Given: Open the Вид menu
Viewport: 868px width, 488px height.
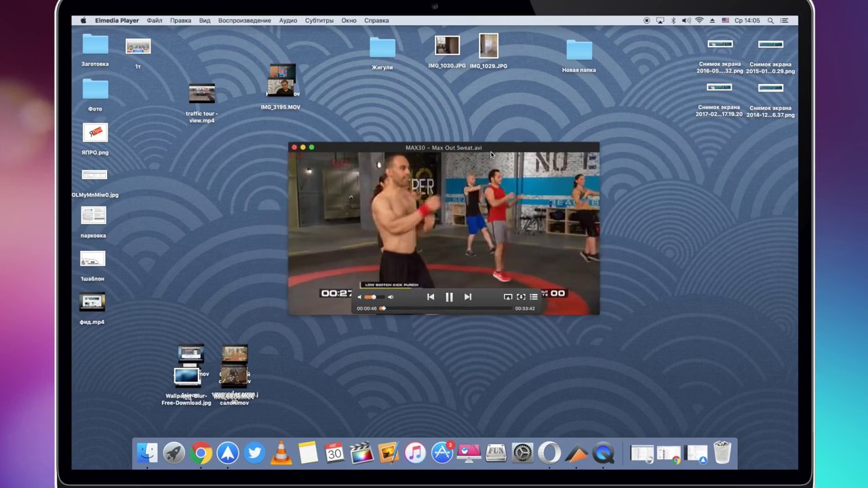Looking at the screenshot, I should (x=205, y=20).
